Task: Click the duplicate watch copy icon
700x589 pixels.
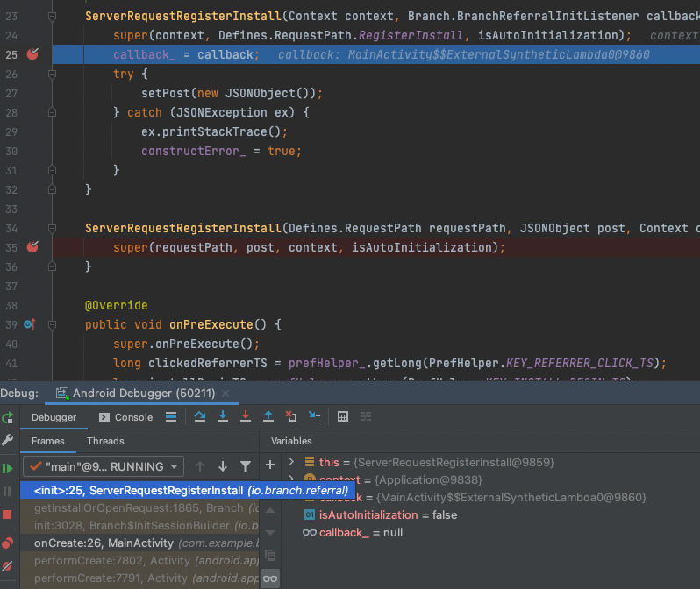Action: pyautogui.click(x=270, y=555)
